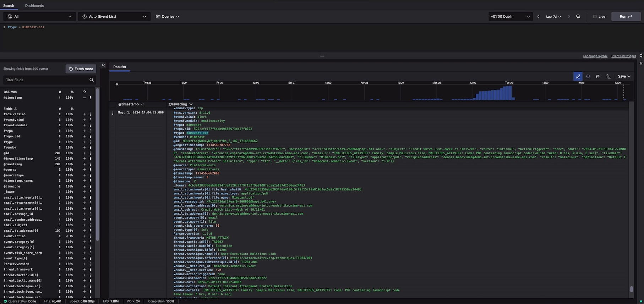Screen dimensions: 644x304
Task: Remove @timestamp column with minus toggle
Action: pyautogui.click(x=84, y=98)
